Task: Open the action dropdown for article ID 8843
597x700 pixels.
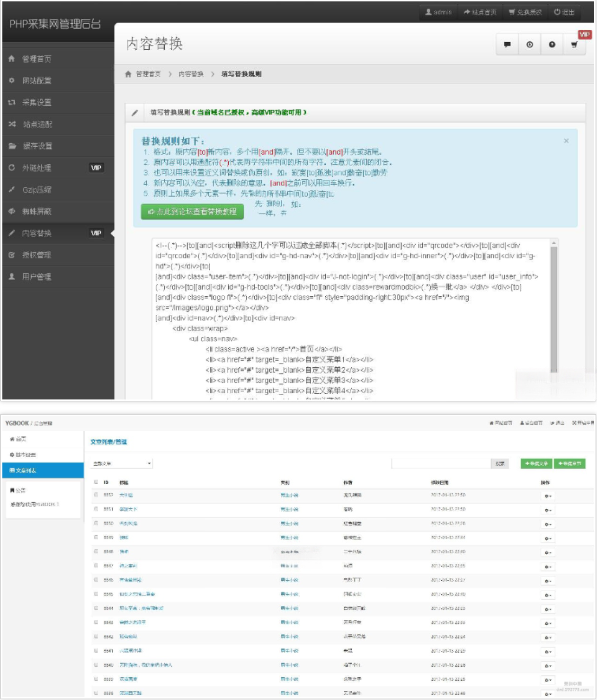Action: tap(548, 623)
